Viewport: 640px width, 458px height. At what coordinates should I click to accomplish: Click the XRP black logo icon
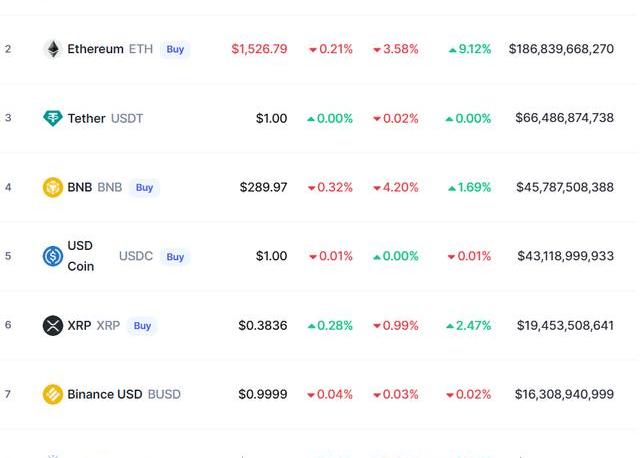53,325
